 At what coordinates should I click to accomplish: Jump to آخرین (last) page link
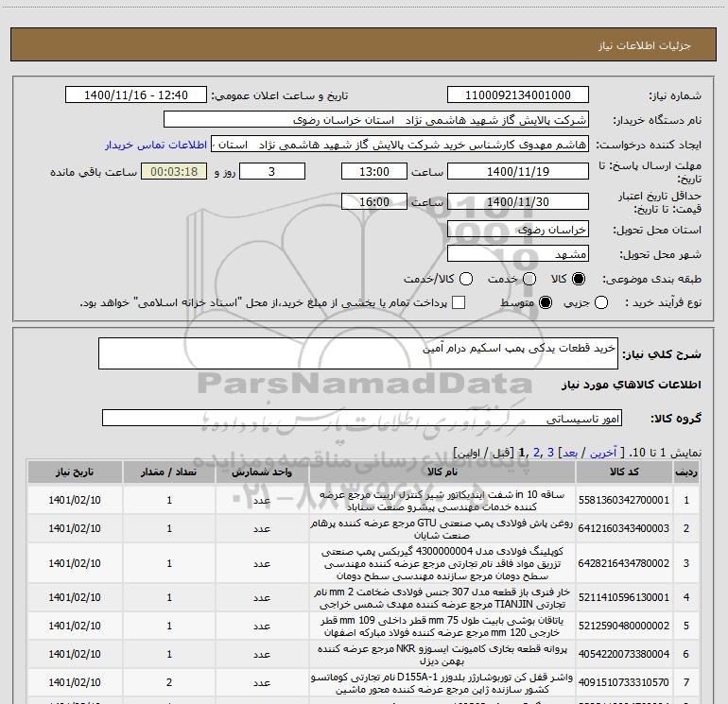(x=603, y=453)
